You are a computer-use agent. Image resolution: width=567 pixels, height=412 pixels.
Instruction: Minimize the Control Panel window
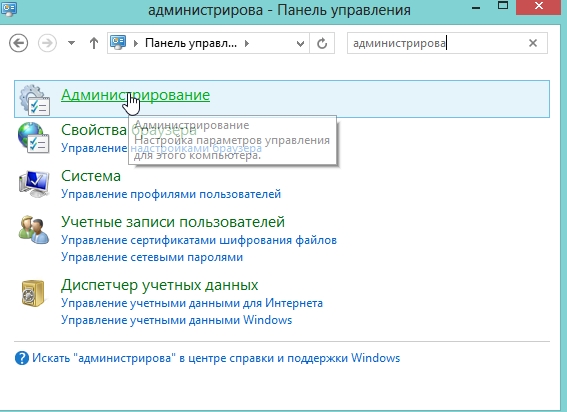pos(476,7)
